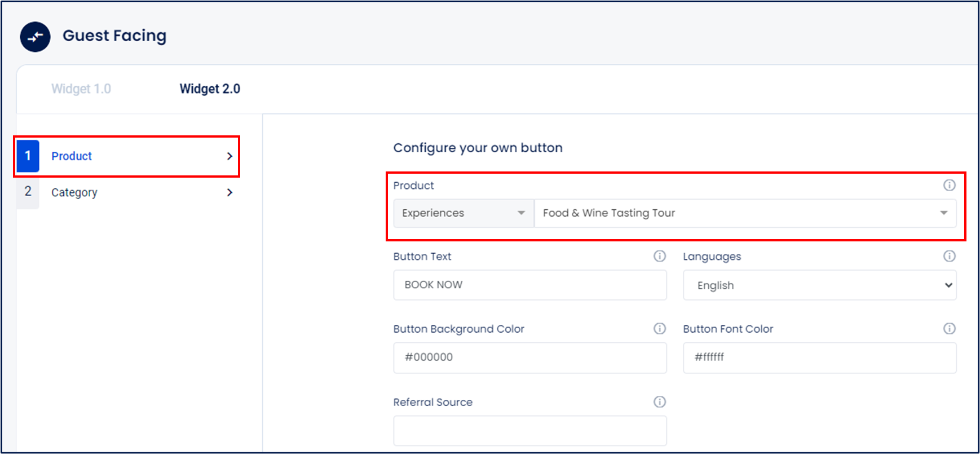Click info icon for Button Font Color
The image size is (980, 454).
(x=950, y=328)
